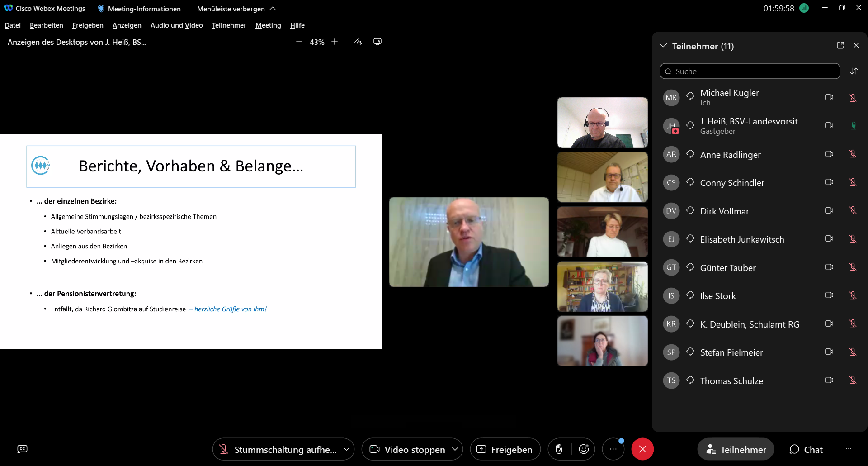868x466 pixels.
Task: Zoom out the shared desktop view
Action: click(x=299, y=42)
